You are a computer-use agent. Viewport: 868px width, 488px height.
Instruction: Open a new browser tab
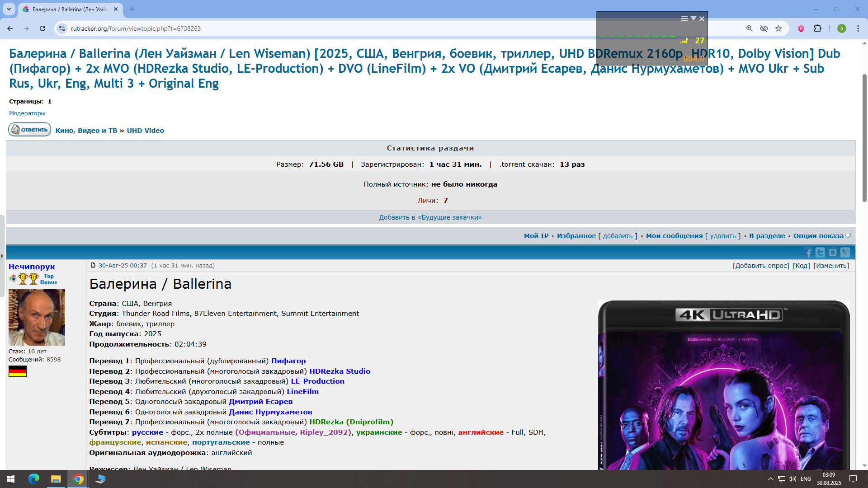pos(132,9)
